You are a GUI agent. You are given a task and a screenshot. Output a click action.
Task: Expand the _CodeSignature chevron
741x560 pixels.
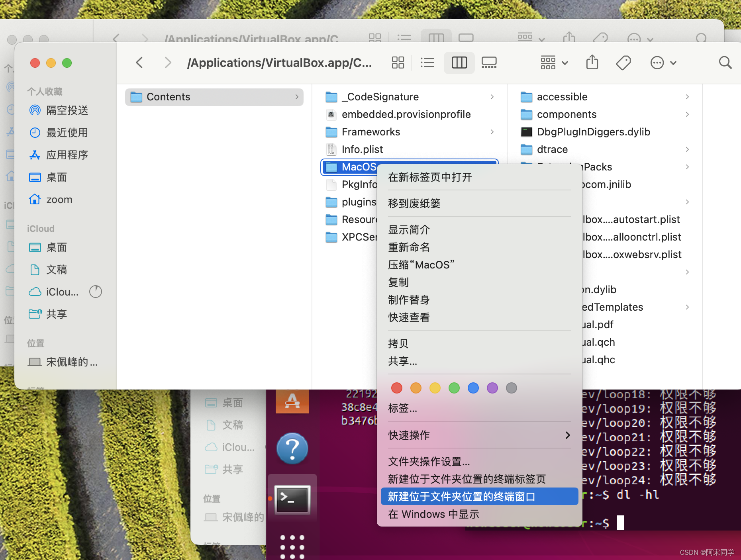pos(492,97)
